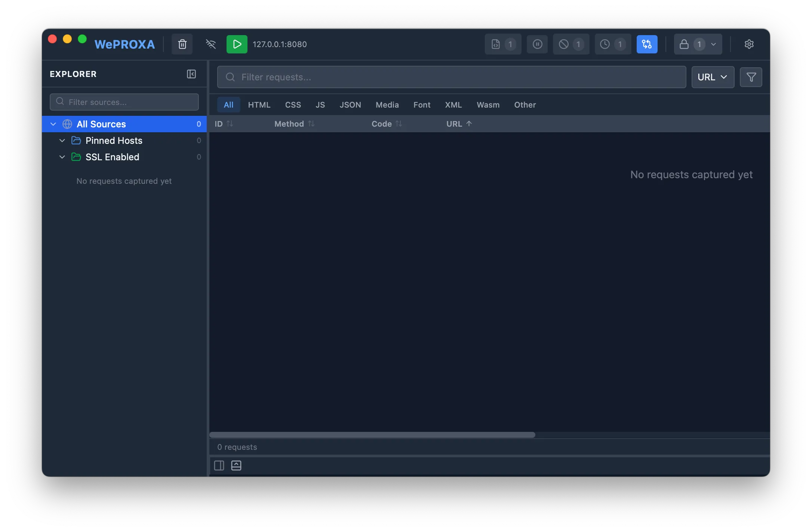Click the funnel advanced filter button

click(751, 77)
